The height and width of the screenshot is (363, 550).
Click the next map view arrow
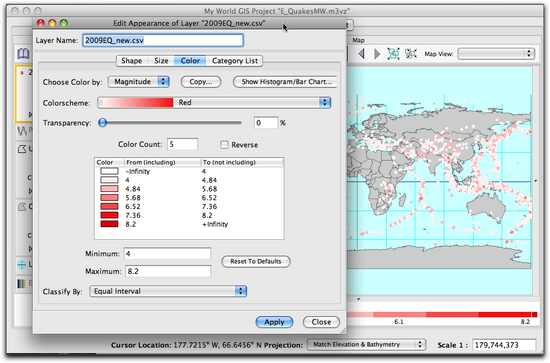point(377,54)
